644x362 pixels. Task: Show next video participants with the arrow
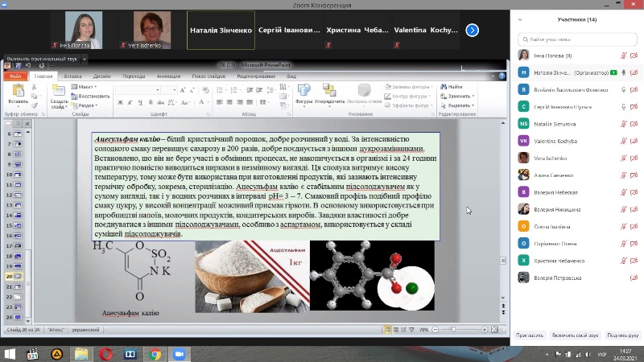click(473, 30)
